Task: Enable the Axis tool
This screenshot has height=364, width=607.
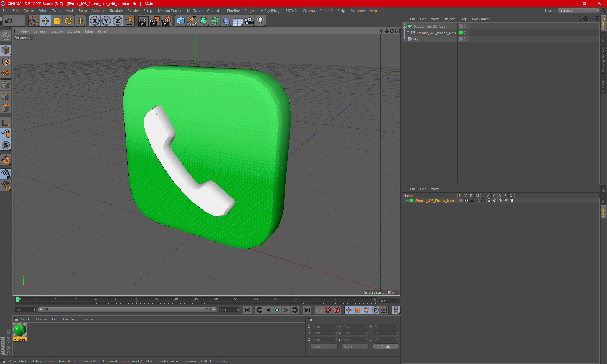Action: (6, 122)
